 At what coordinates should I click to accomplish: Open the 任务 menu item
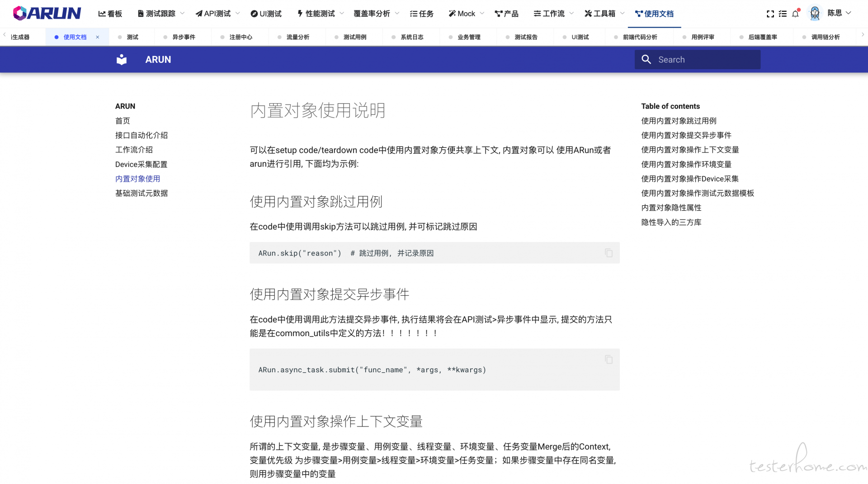point(422,14)
